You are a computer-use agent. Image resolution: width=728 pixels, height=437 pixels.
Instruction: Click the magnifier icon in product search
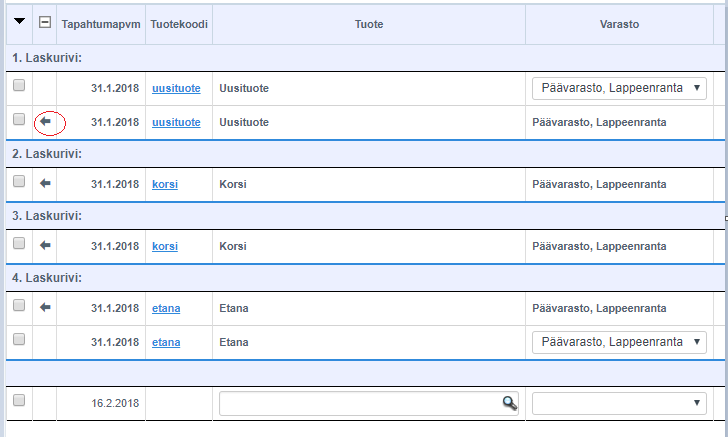(x=510, y=403)
